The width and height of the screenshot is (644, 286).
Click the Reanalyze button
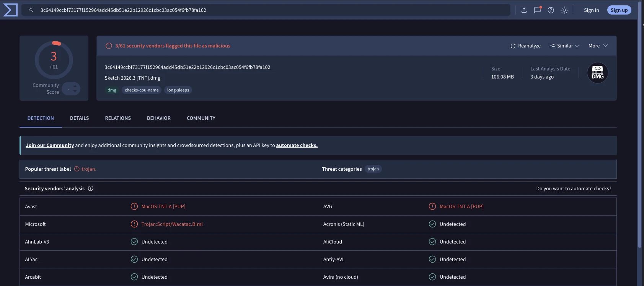pyautogui.click(x=525, y=46)
